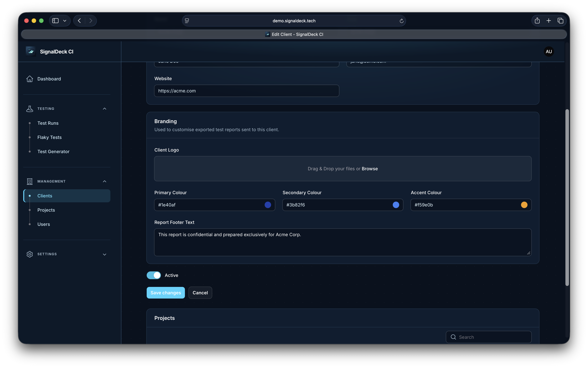
Task: Go back with the browser back arrow
Action: pos(79,21)
